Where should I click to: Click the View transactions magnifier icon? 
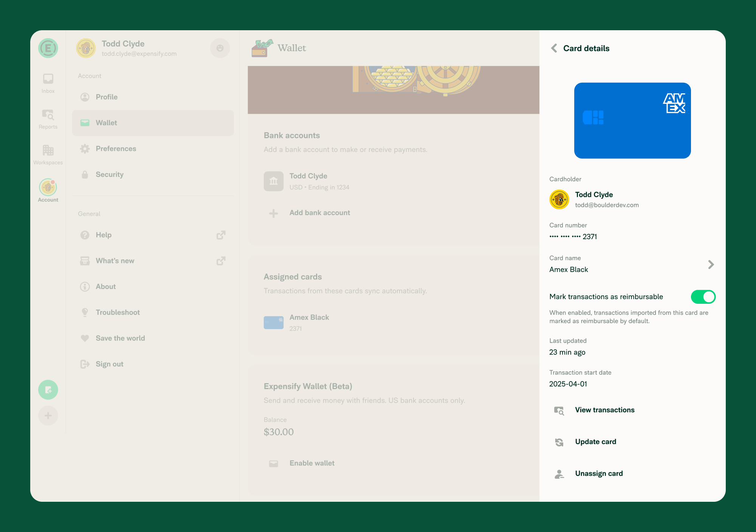pyautogui.click(x=559, y=410)
